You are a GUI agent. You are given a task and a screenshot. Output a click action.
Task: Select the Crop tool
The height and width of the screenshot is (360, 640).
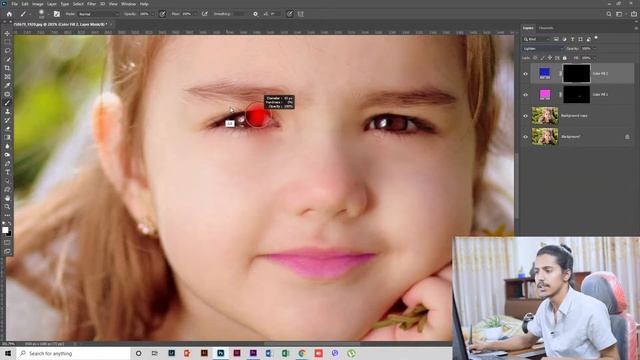coord(7,68)
